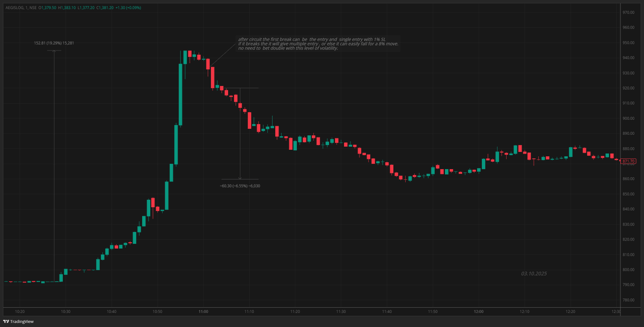Screen dimensions: 644x327
Task: Click the 970.00 price axis label
Action: point(628,12)
